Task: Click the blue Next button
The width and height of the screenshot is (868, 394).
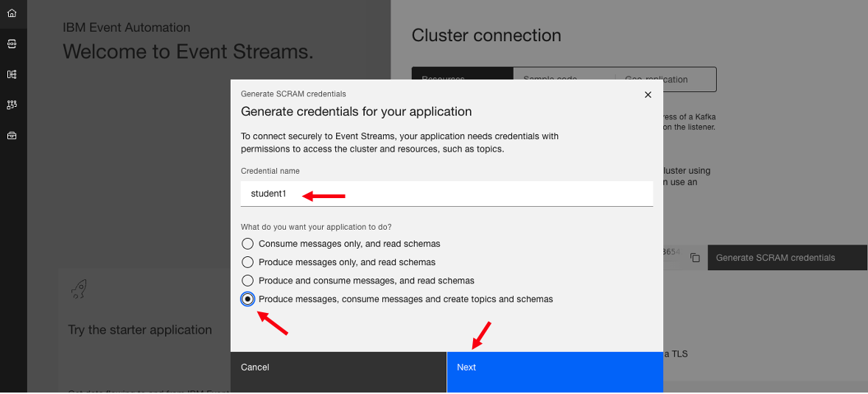Action: [x=554, y=367]
